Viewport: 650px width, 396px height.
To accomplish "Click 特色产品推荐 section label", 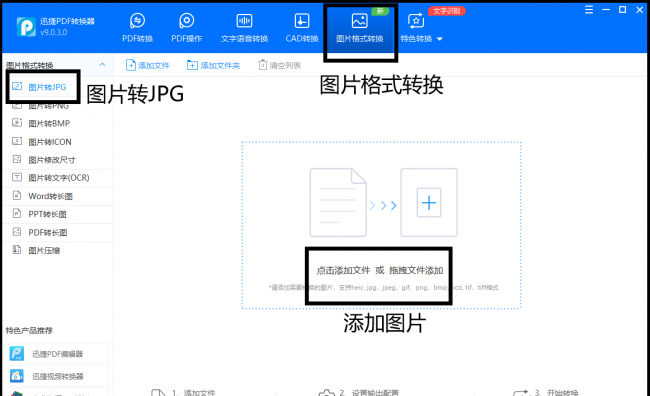I will click(x=29, y=330).
